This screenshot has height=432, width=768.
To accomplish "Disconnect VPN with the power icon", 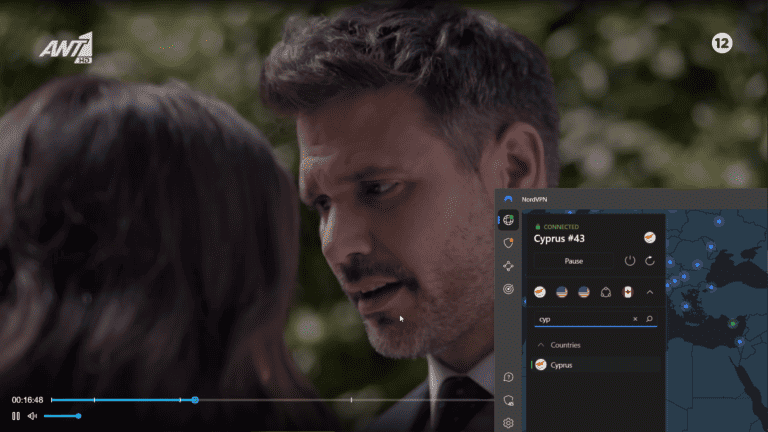I will tap(629, 260).
